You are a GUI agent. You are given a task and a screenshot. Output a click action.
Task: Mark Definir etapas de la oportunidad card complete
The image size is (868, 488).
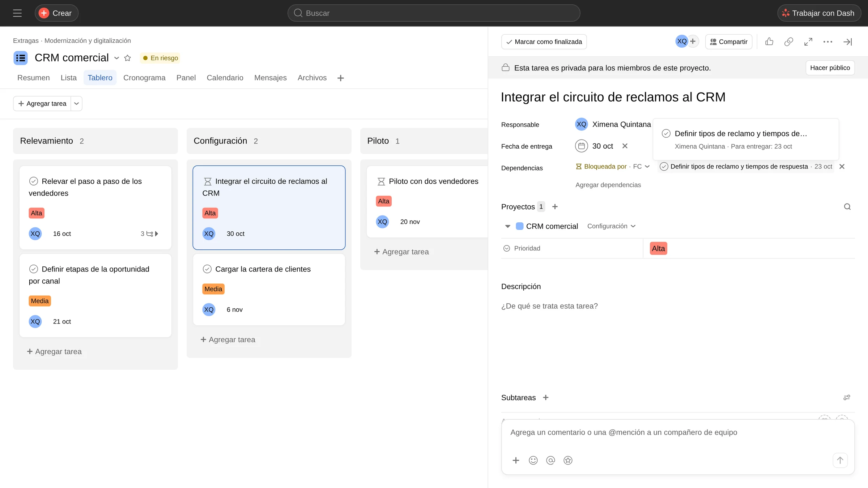coord(33,269)
